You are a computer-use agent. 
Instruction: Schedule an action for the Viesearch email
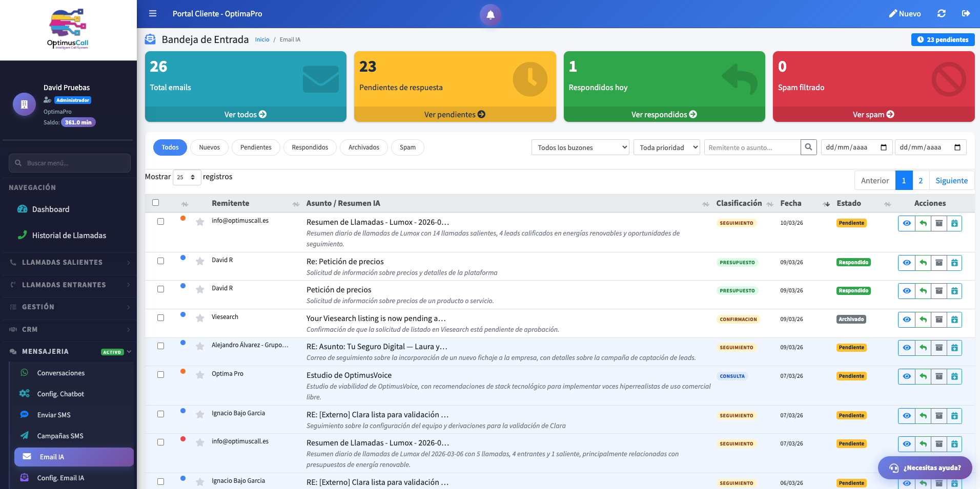(955, 319)
